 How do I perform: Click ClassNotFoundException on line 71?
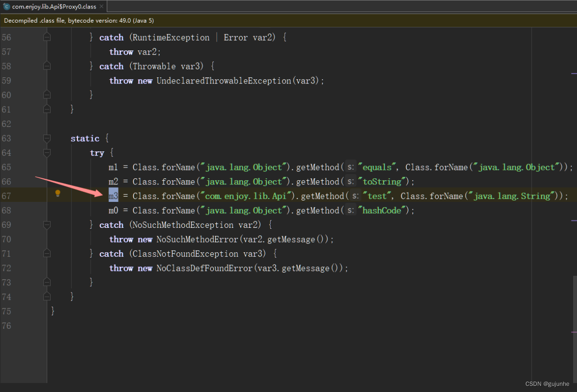[x=186, y=254]
